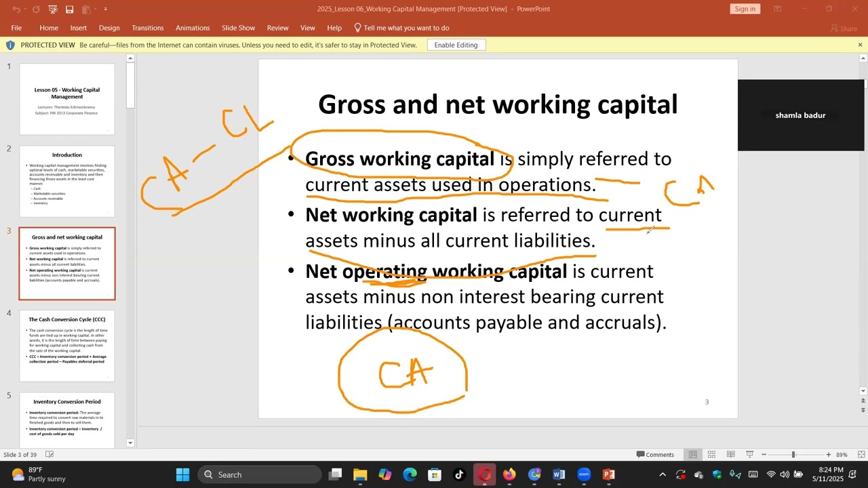The image size is (868, 488).
Task: Click the Enable Editing button
Action: coord(456,45)
